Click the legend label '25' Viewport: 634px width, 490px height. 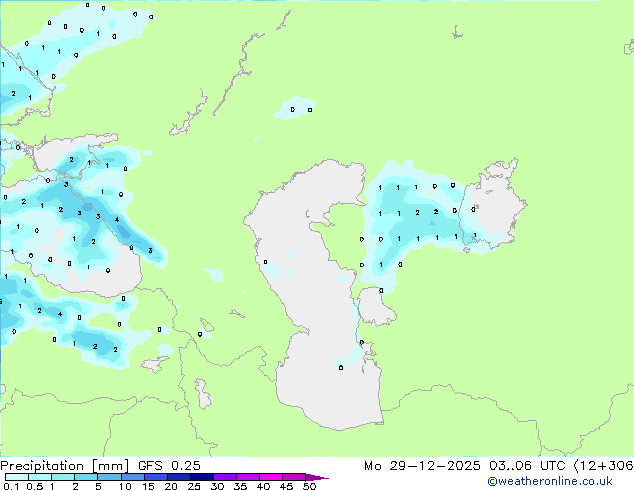tap(194, 486)
